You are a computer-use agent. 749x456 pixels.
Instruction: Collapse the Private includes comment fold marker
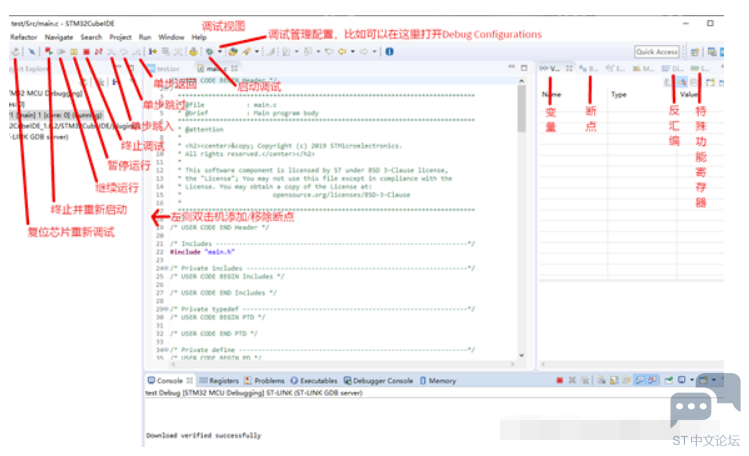(166, 268)
